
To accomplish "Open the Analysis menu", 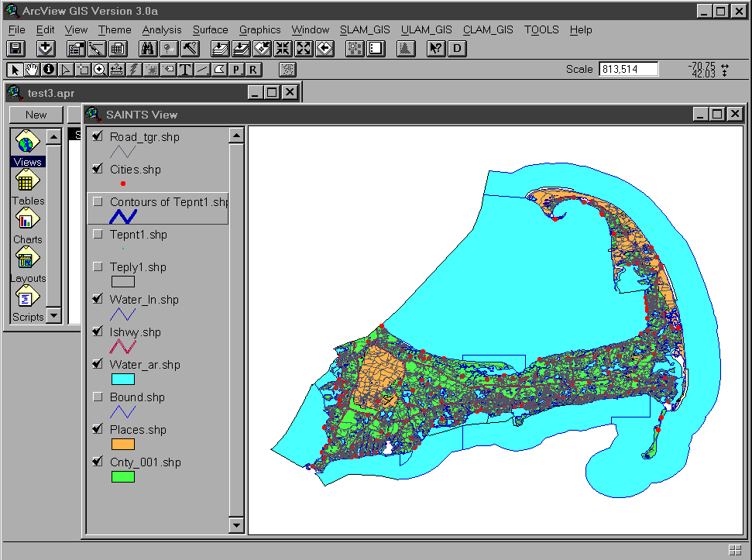I will [162, 29].
